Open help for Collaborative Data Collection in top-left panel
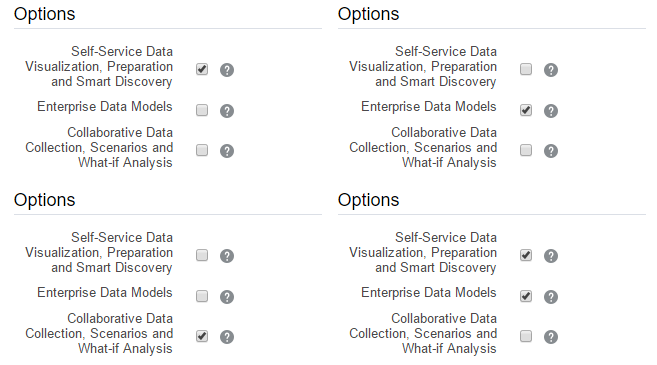This screenshot has width=657, height=365. point(227,150)
